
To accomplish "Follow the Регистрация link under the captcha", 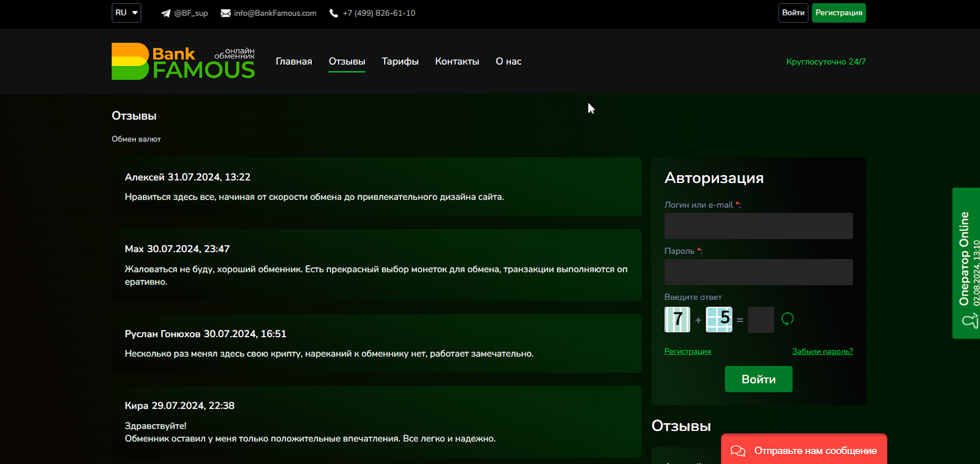I will click(x=687, y=351).
